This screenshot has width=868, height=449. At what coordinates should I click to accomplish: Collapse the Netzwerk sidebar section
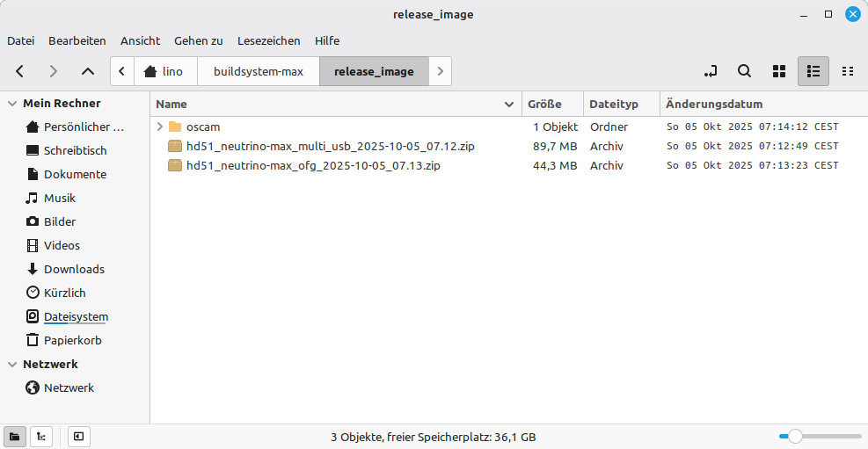pyautogui.click(x=12, y=365)
